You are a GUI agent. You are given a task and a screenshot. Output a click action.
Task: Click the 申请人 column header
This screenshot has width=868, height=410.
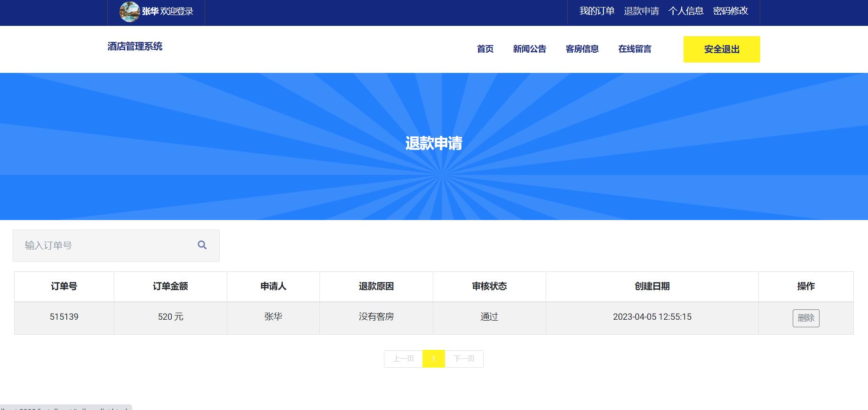tap(273, 286)
